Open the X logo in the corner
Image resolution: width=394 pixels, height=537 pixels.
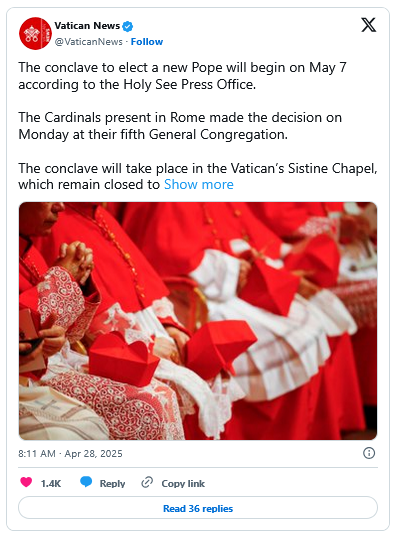pos(368,25)
